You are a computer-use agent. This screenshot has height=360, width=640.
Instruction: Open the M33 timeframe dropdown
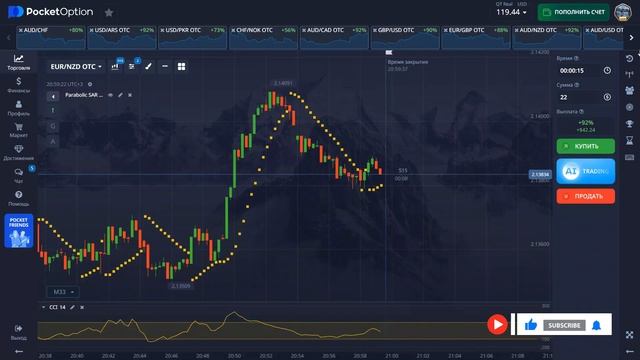[x=63, y=292]
